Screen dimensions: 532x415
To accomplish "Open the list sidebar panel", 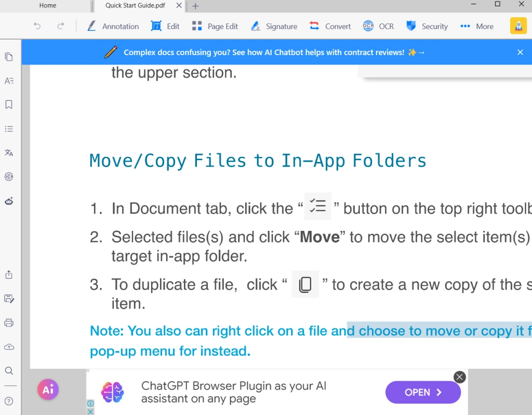I will coord(9,128).
